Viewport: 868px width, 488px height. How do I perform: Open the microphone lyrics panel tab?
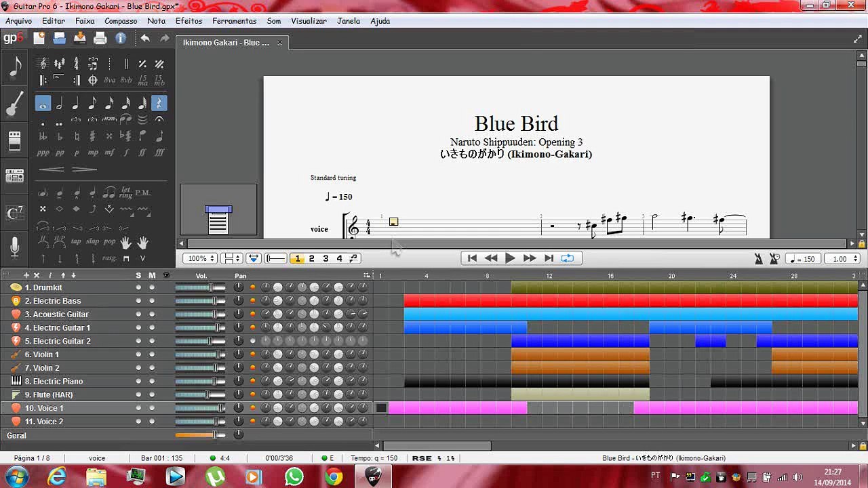pyautogui.click(x=14, y=249)
